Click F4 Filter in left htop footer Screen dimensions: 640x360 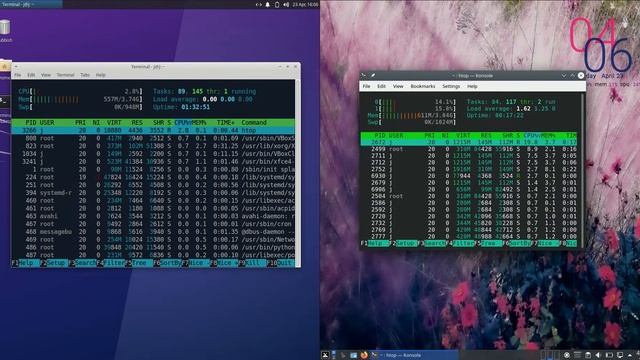[111, 263]
